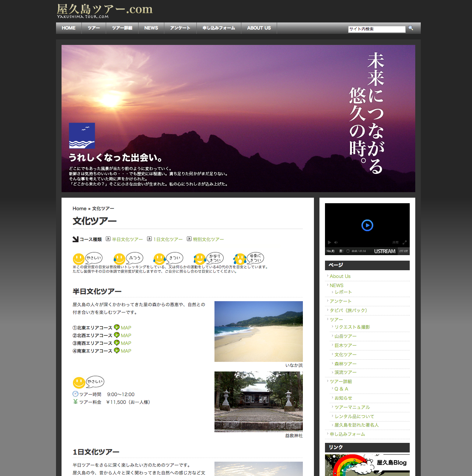Mute the Ustream player volume icon

coord(336,243)
